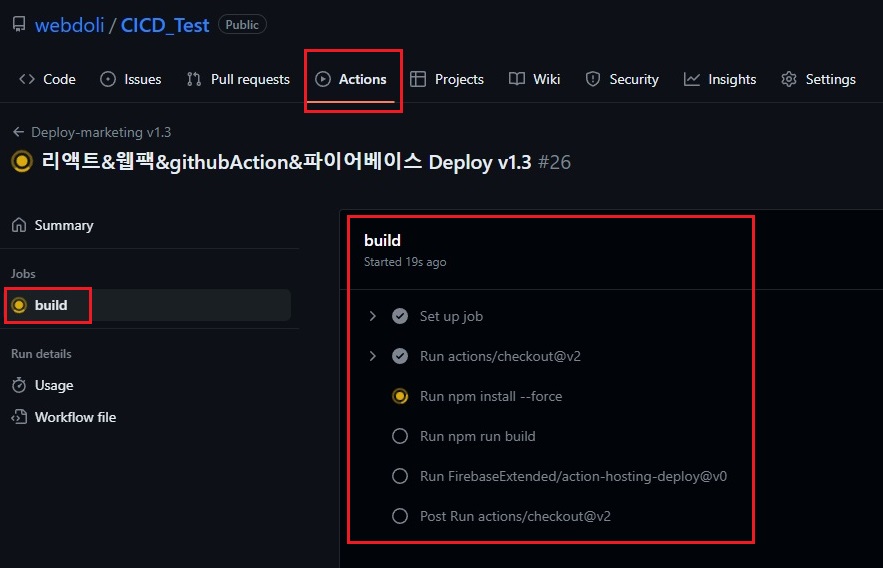Click the Issues circle icon
The width and height of the screenshot is (883, 568).
[108, 79]
